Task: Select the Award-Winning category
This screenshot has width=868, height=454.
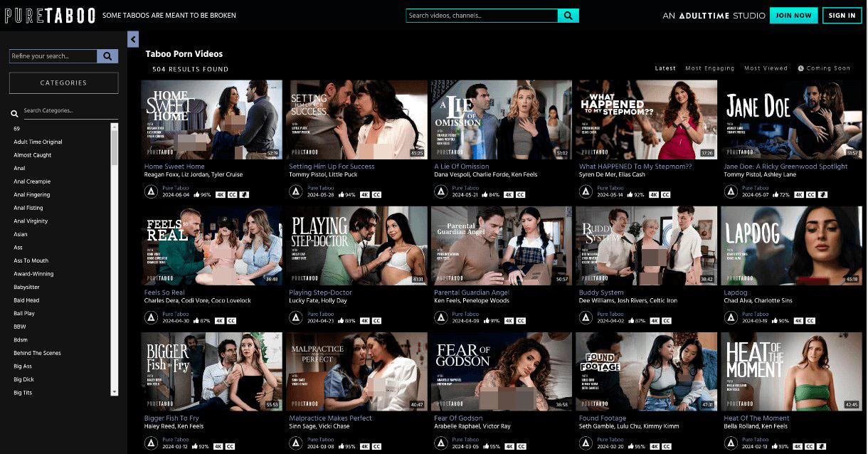Action: tap(33, 274)
